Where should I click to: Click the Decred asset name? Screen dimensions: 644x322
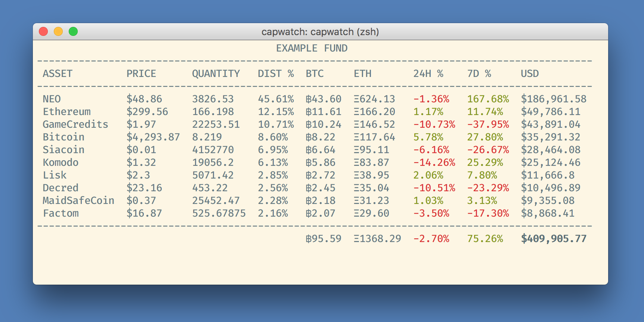click(61, 188)
